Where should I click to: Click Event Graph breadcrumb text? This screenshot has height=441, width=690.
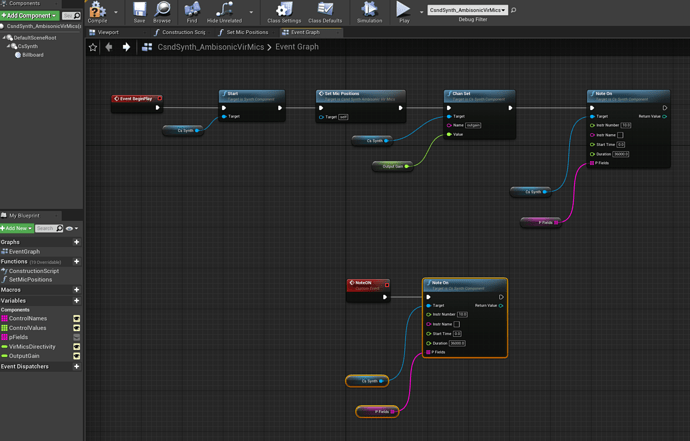[297, 47]
